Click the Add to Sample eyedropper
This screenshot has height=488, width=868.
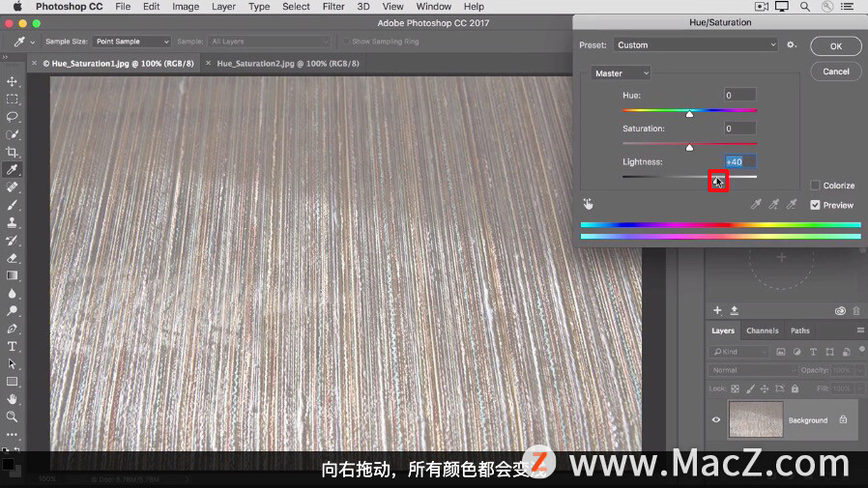coord(774,204)
